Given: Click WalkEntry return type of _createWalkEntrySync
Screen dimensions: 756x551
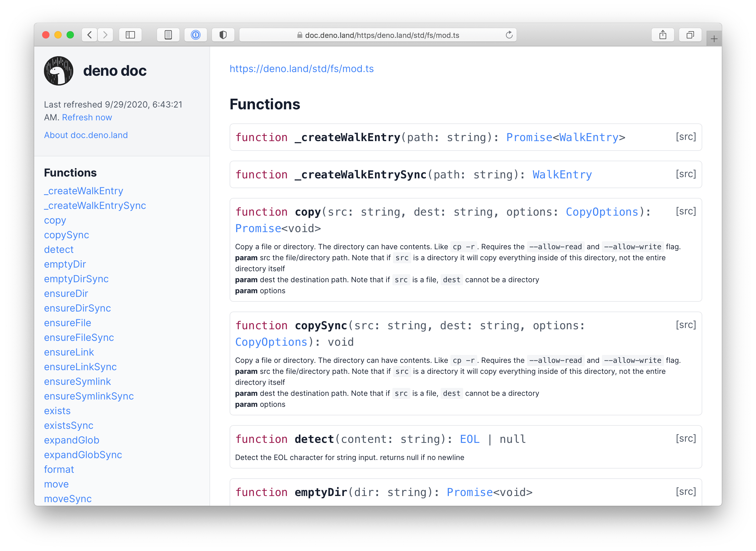Looking at the screenshot, I should tap(562, 175).
